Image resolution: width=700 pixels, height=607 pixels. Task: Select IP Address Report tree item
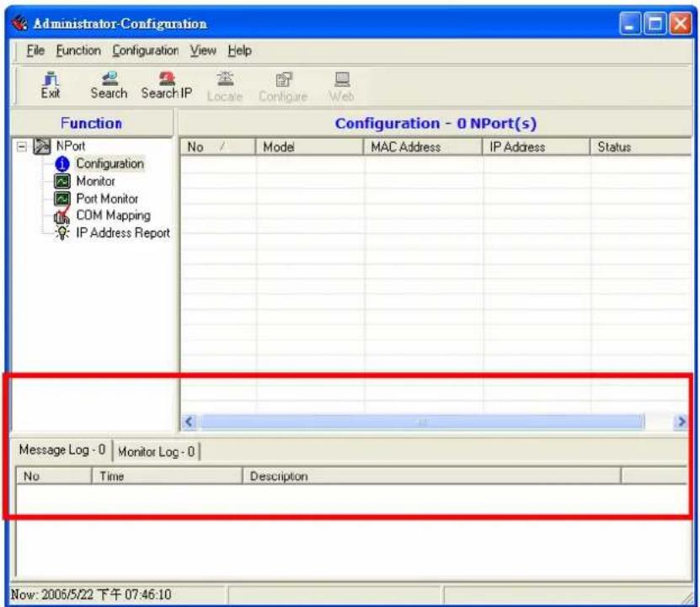click(x=123, y=232)
